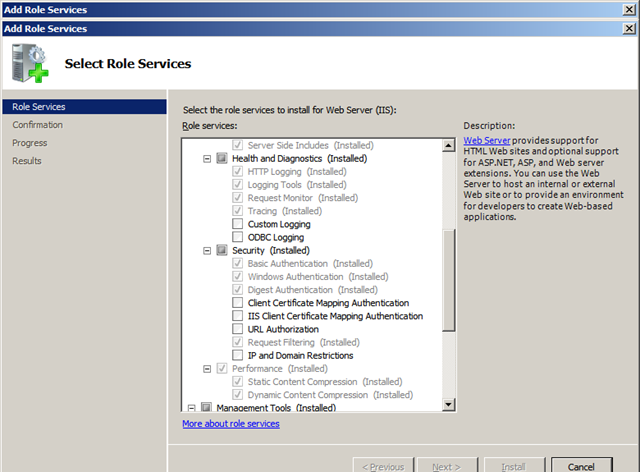Collapse the Performance tree node

[207, 368]
